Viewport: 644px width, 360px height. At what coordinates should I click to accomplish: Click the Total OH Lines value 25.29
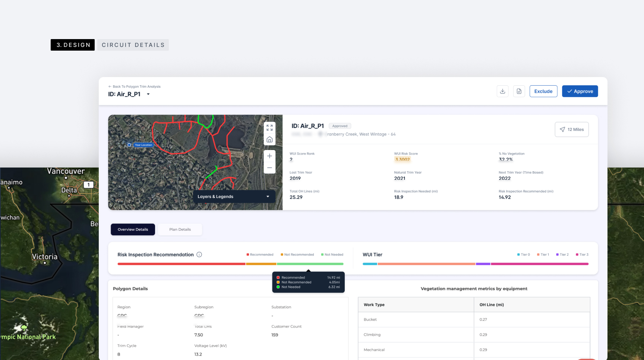[x=296, y=197]
